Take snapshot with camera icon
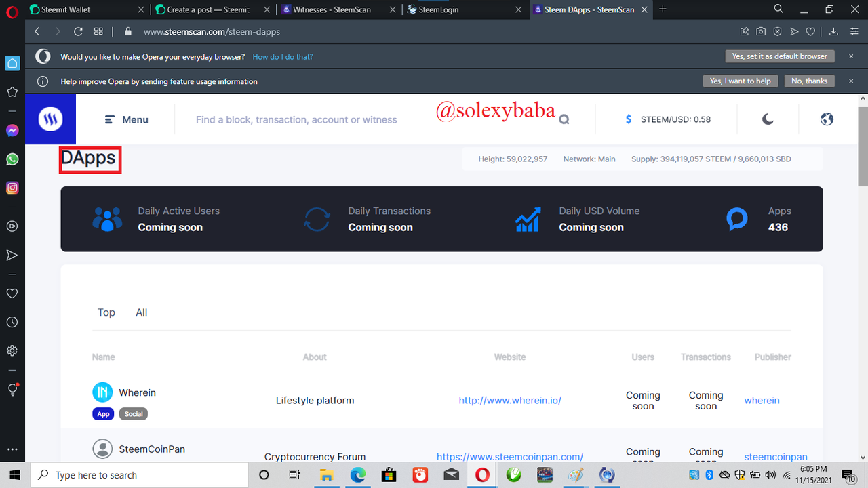The width and height of the screenshot is (868, 488). tap(761, 31)
